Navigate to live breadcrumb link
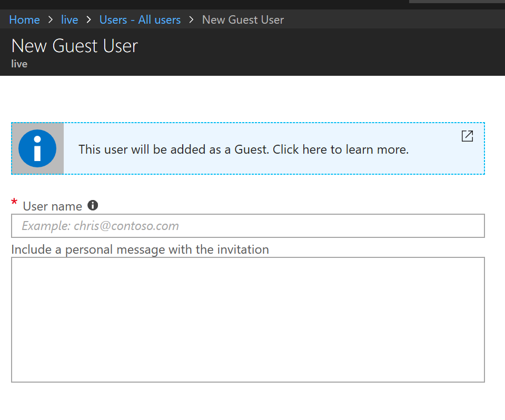 [x=70, y=20]
